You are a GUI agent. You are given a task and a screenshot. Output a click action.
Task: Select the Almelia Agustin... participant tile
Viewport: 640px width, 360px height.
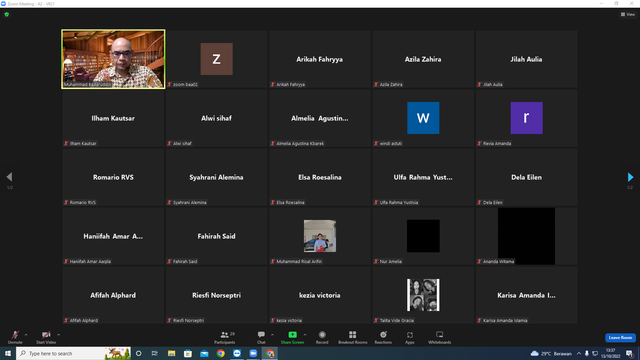pos(320,118)
